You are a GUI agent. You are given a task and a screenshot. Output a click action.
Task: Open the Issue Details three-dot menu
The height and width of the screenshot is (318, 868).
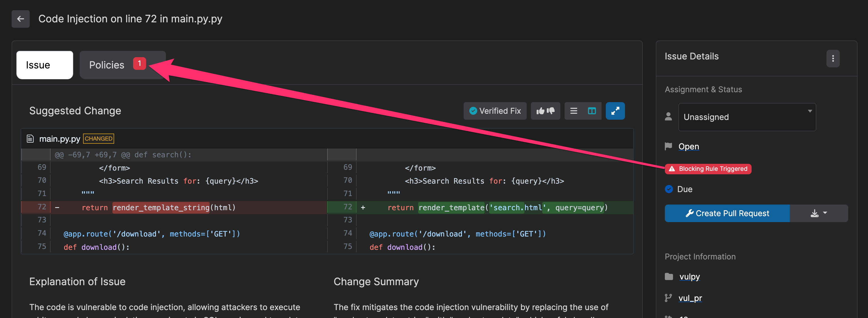coord(833,59)
